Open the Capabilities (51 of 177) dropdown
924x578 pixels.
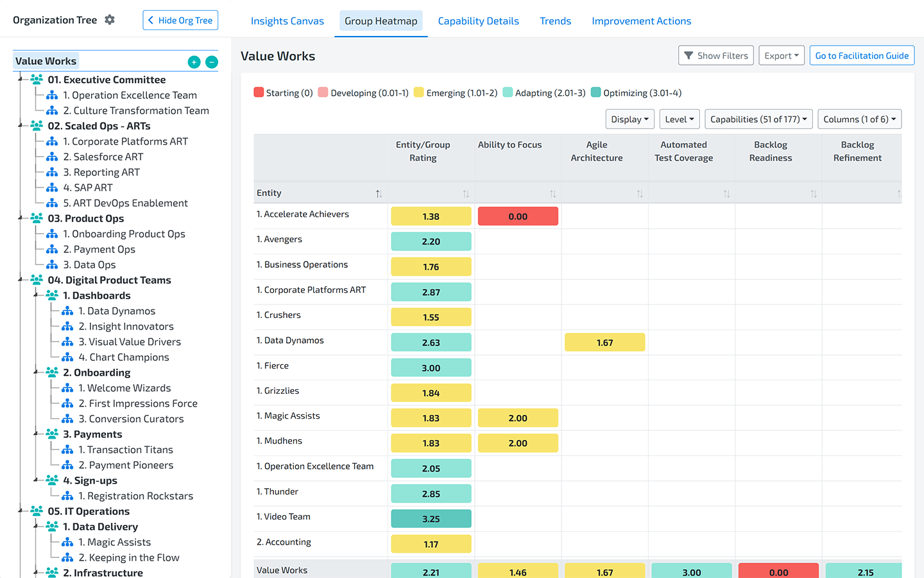[x=758, y=119]
